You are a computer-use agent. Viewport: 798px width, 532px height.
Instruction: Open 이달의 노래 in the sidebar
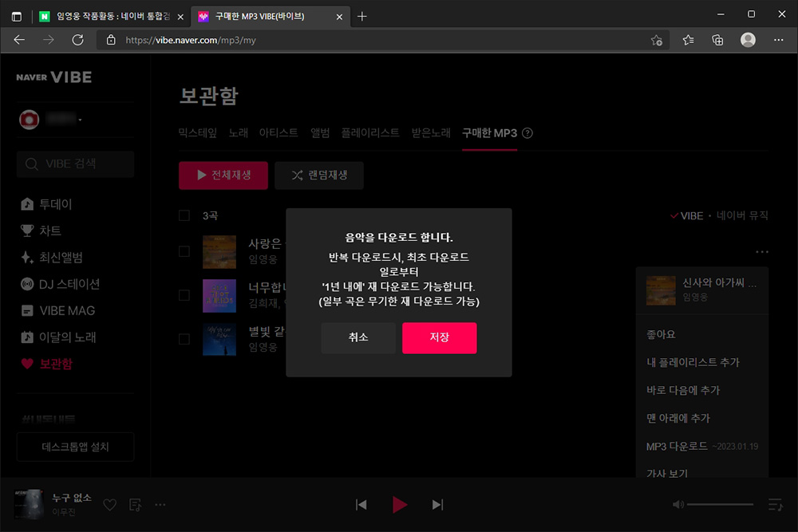point(58,337)
